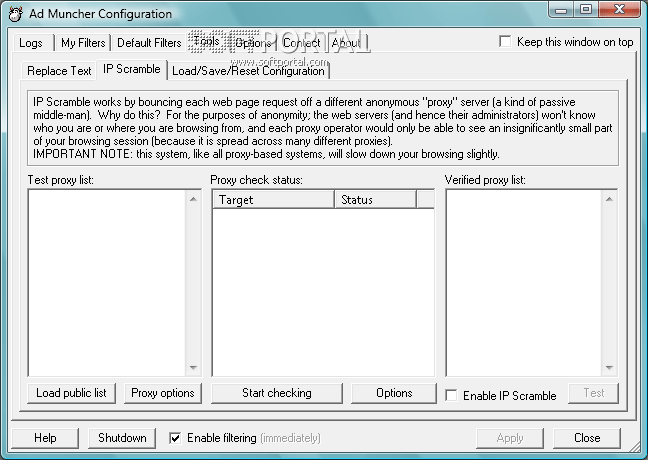Maximize the Ad Muncher Configuration window

586,10
